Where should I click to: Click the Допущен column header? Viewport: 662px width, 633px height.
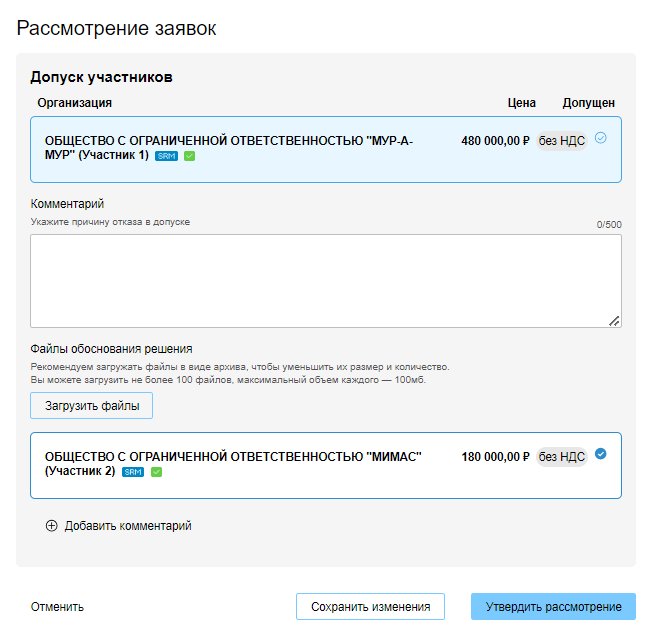coord(588,103)
